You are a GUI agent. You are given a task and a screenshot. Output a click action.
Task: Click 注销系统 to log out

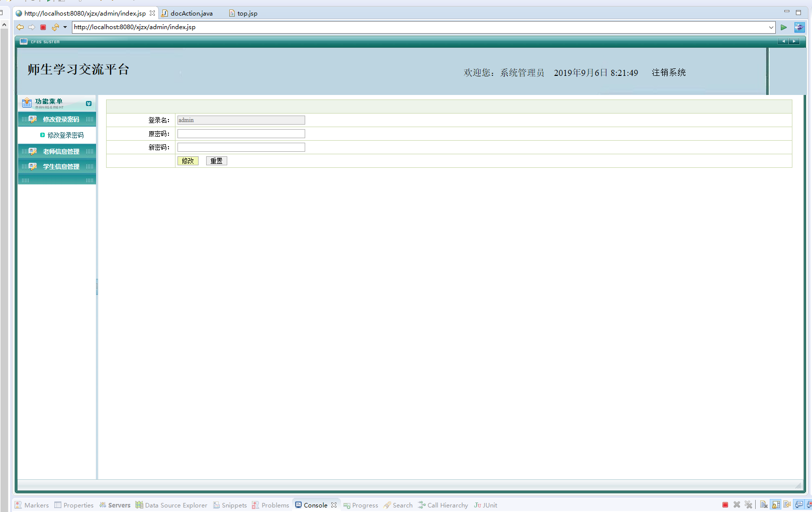click(x=669, y=72)
